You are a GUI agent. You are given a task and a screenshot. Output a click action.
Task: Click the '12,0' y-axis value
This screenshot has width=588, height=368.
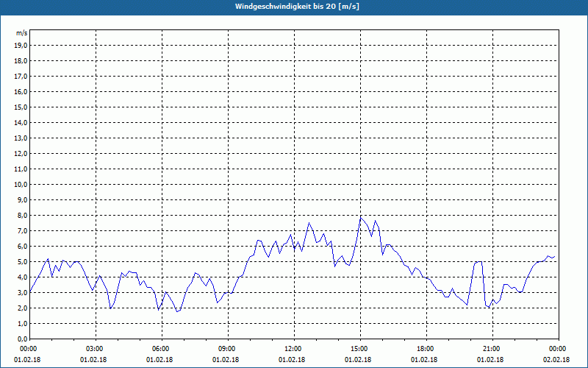click(x=21, y=154)
